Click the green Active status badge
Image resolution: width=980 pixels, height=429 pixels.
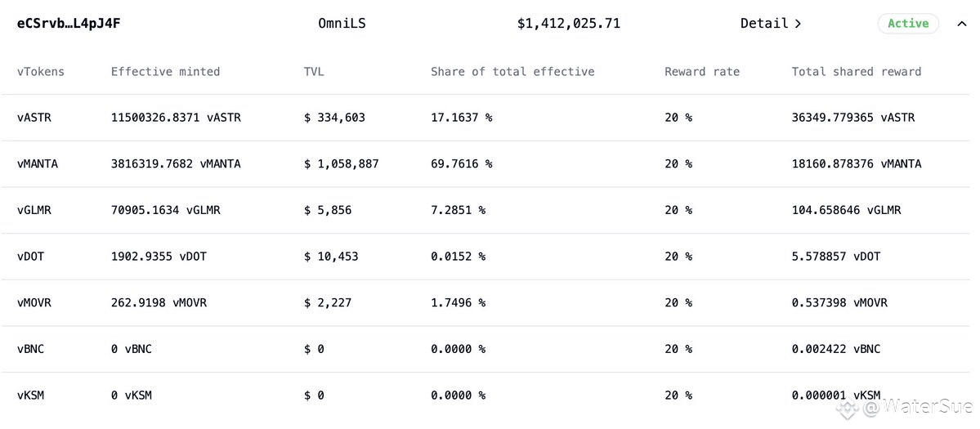(908, 24)
